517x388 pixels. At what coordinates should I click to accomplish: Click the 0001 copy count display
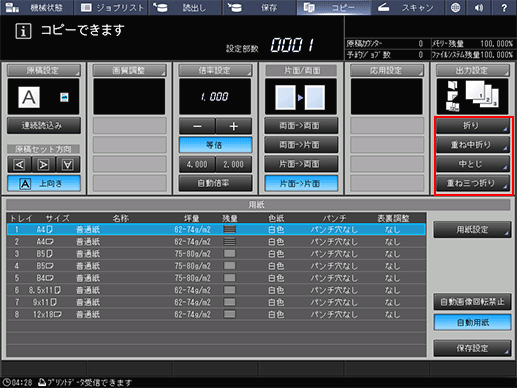tap(292, 45)
